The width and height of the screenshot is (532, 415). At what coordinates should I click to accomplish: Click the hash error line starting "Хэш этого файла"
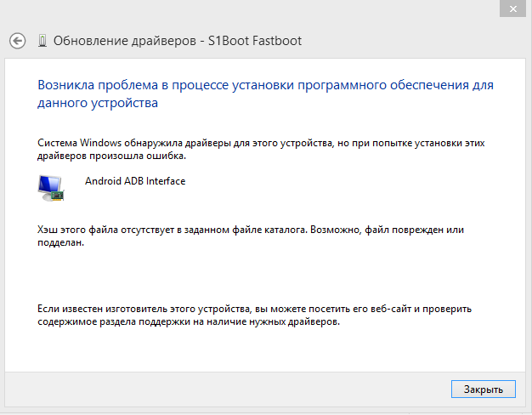[251, 230]
